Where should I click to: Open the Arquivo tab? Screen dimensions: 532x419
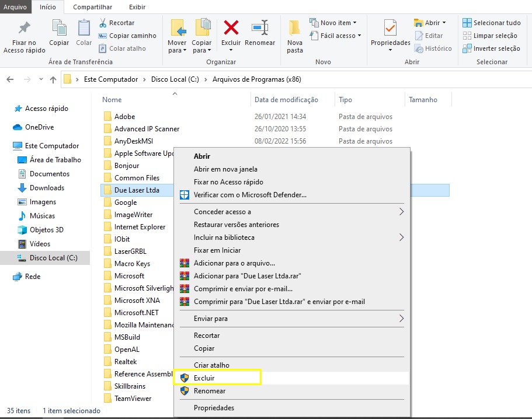tap(15, 7)
